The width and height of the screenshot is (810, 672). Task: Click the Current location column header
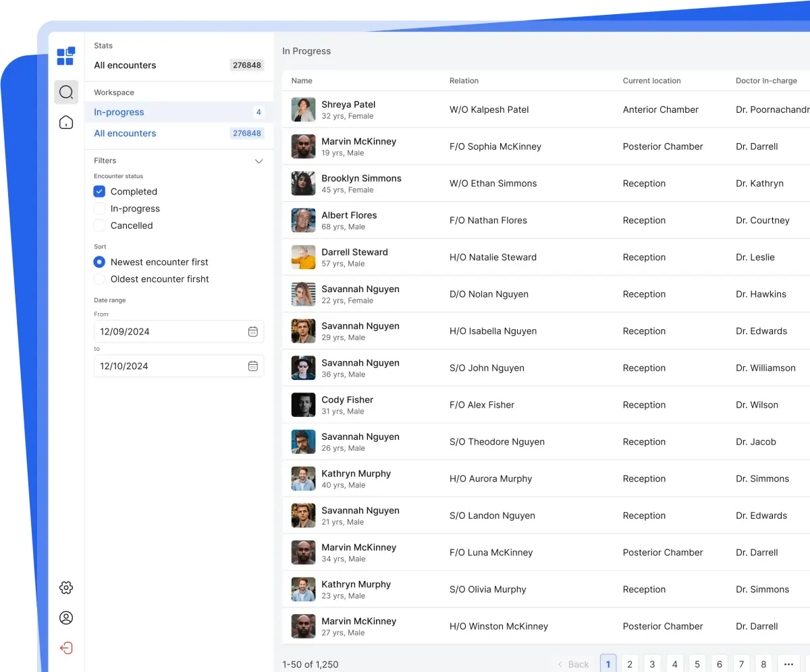pos(651,80)
